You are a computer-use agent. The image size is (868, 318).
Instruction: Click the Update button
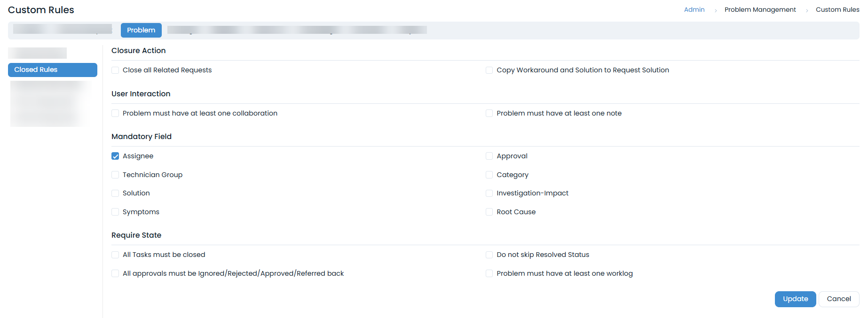(x=795, y=299)
